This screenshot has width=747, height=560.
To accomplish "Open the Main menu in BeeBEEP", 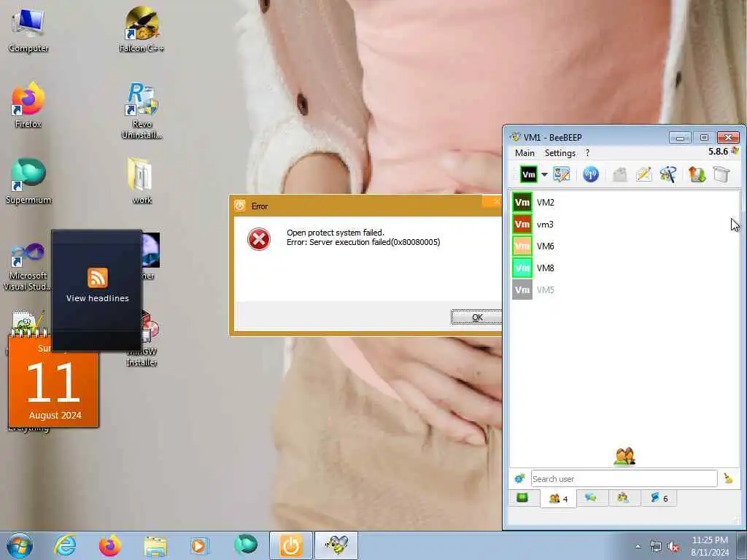I will 525,153.
